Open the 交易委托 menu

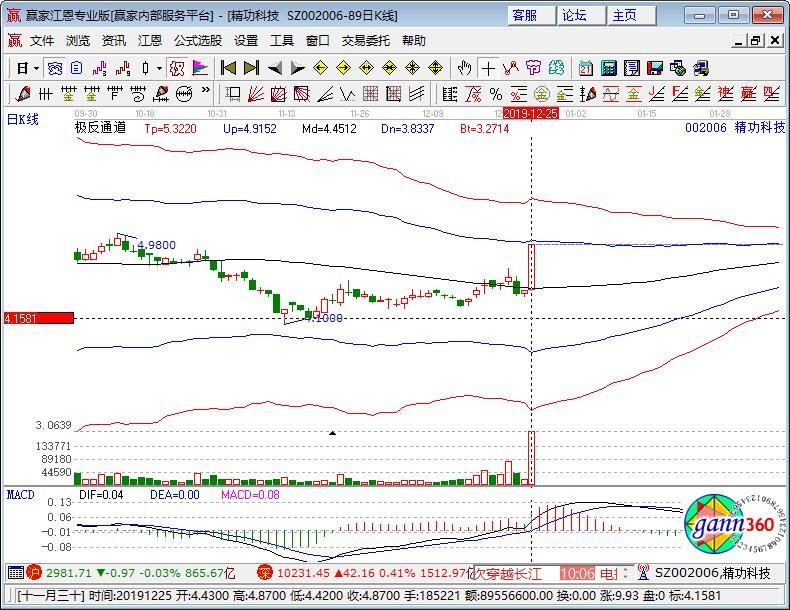366,41
